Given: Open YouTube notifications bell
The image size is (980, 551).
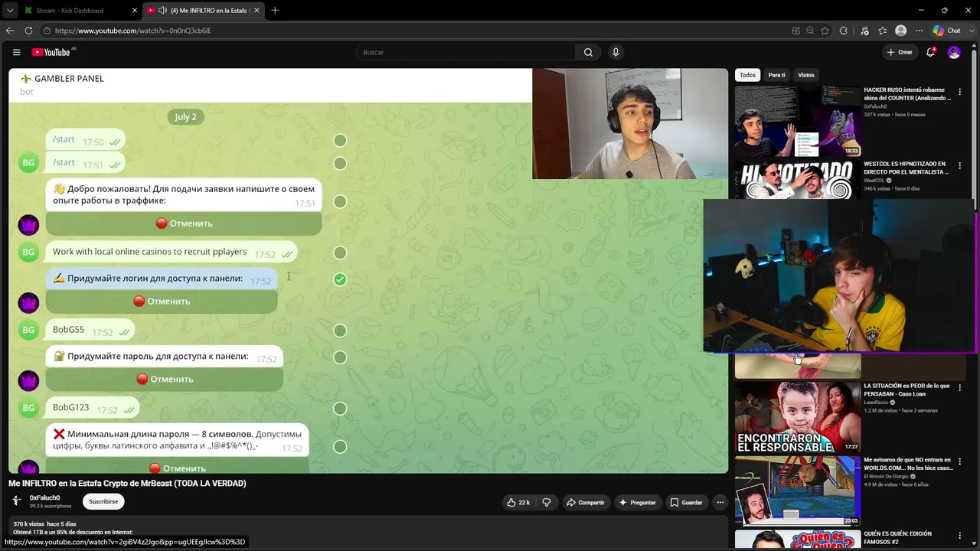Looking at the screenshot, I should [x=931, y=52].
